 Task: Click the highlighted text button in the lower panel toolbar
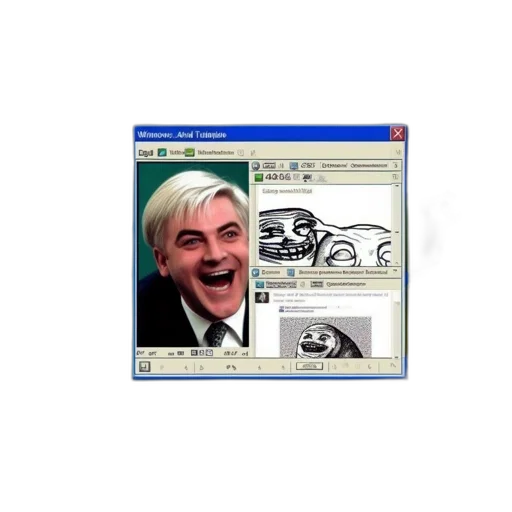(281, 284)
